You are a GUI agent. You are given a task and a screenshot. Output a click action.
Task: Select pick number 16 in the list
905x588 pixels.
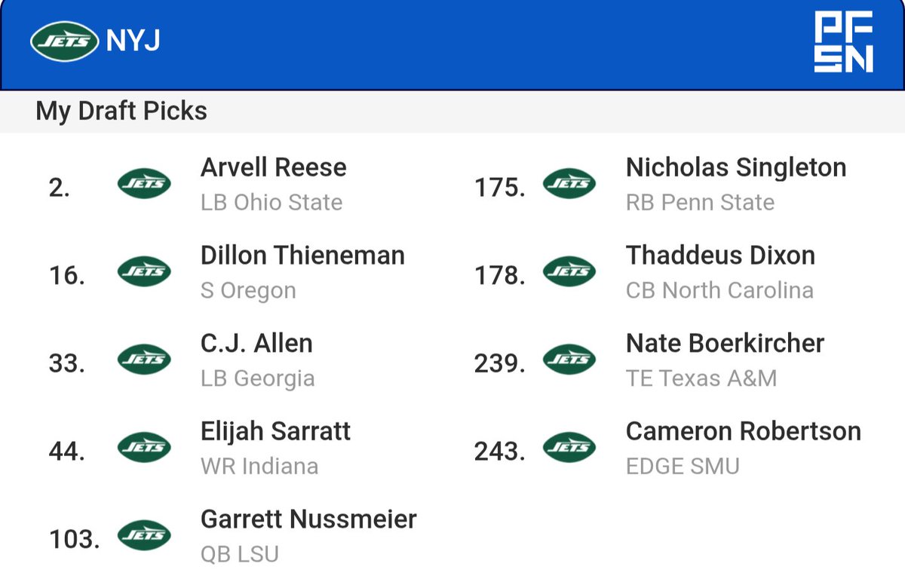point(67,275)
